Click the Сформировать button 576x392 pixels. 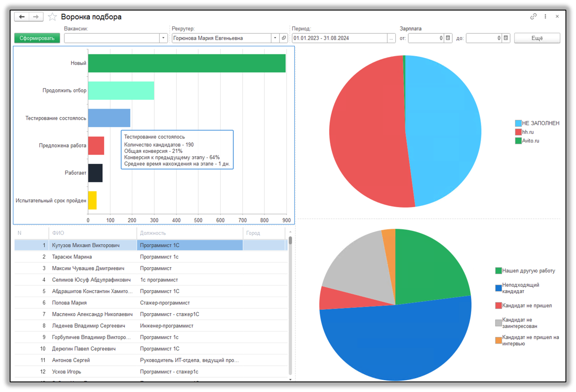(37, 38)
